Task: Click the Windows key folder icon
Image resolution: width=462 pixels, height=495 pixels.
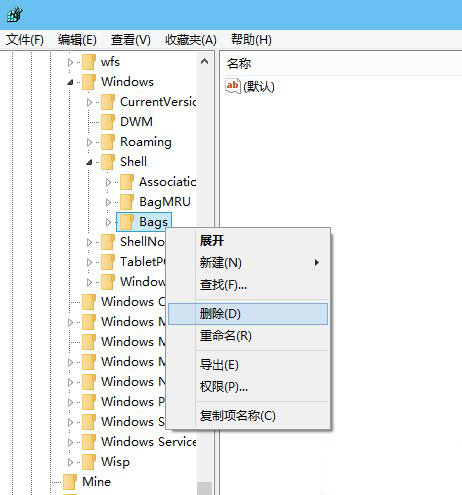Action: [89, 82]
